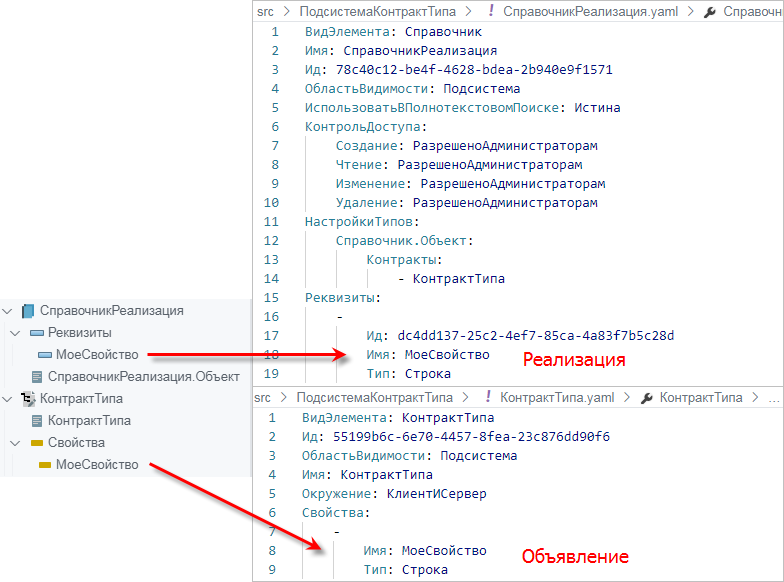Click the СправочникРеализация.Объект module icon

tap(36, 376)
